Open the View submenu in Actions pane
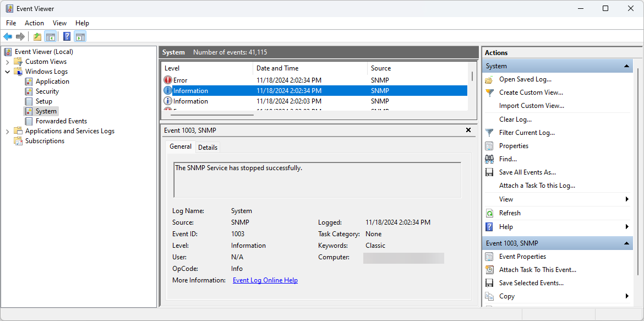Image resolution: width=644 pixels, height=321 pixels. coord(506,199)
